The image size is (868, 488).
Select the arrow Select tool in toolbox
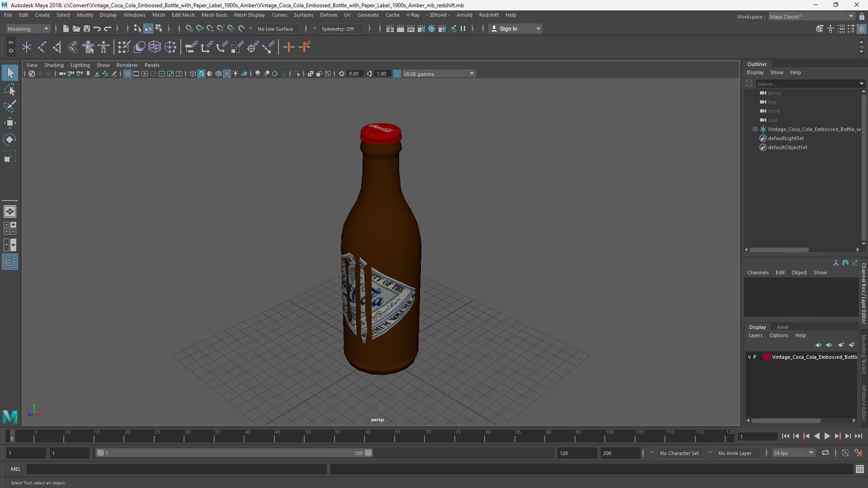pyautogui.click(x=10, y=73)
